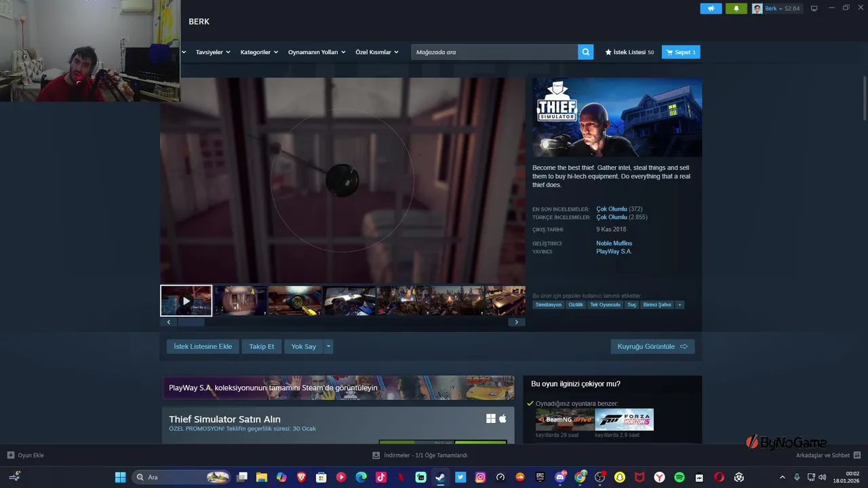Expand the Tavsiyeler menu
Image resolution: width=868 pixels, height=488 pixels.
pos(213,52)
